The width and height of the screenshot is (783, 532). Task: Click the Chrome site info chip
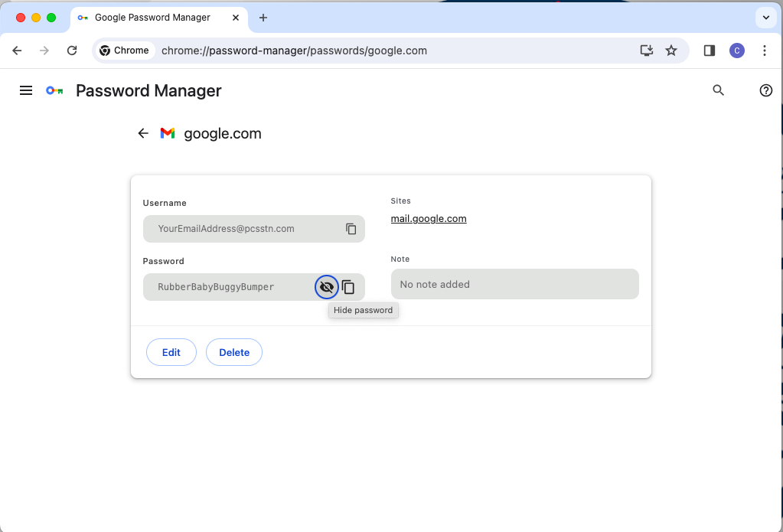pyautogui.click(x=125, y=51)
